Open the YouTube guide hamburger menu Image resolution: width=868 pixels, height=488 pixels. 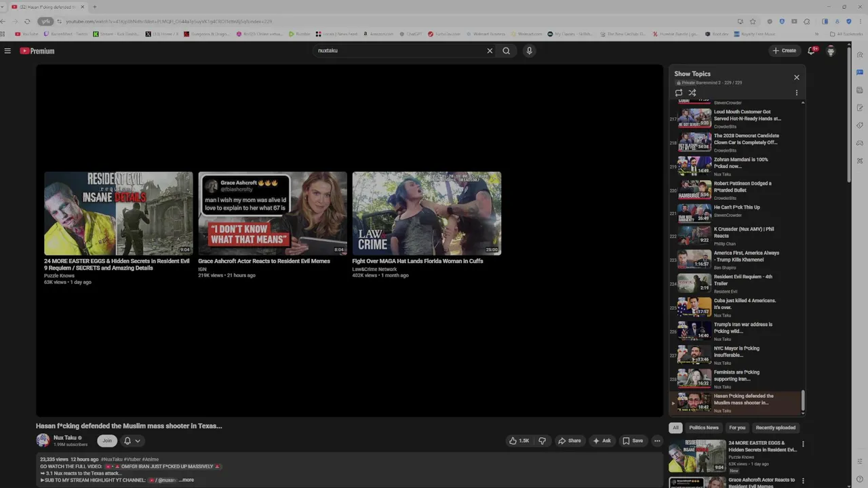(7, 51)
